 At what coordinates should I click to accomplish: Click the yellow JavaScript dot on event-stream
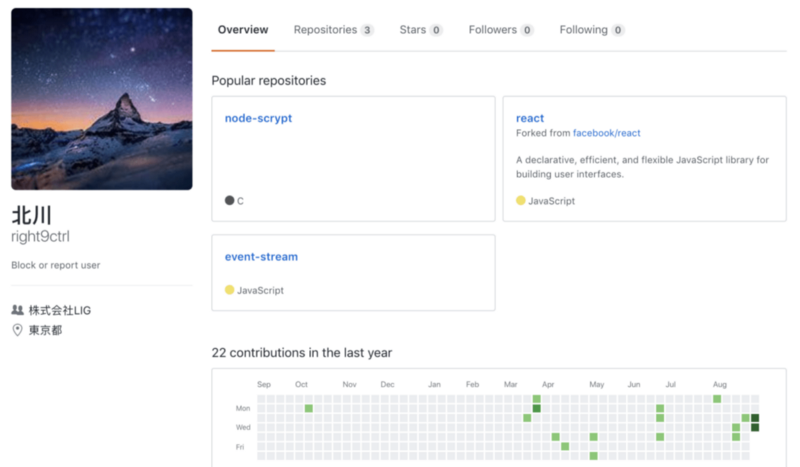click(230, 290)
